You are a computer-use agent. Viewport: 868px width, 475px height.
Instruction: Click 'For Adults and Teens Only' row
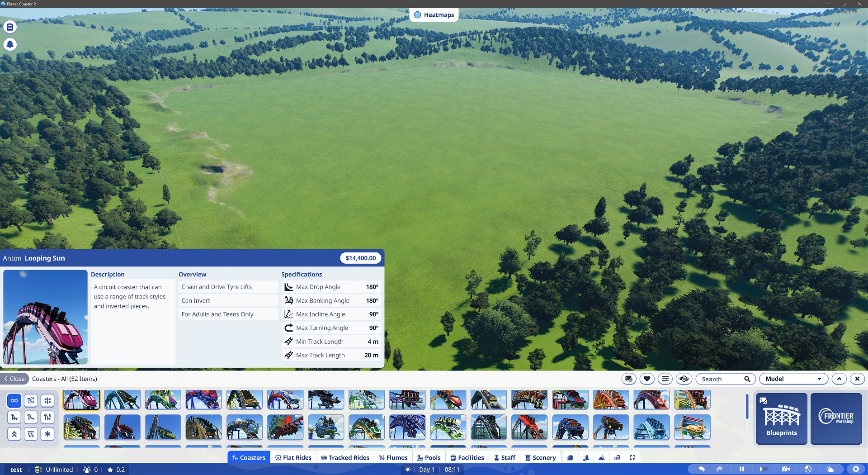(228, 314)
